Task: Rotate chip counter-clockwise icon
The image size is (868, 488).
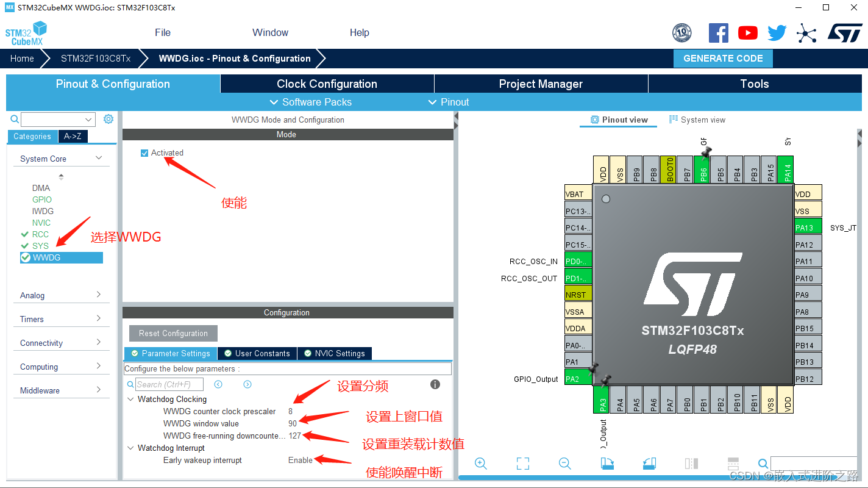Action: click(x=649, y=464)
